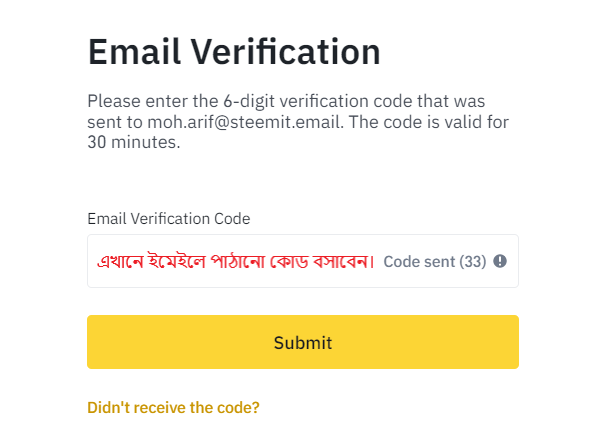This screenshot has width=606, height=442.
Task: Click the "The code is valid for" sentence
Action: (x=429, y=122)
